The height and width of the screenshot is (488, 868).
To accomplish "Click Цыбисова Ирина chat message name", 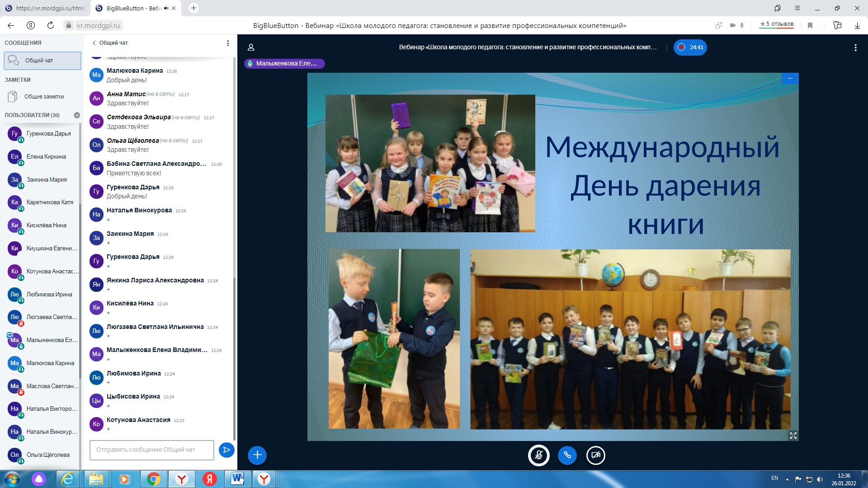I will coord(133,396).
